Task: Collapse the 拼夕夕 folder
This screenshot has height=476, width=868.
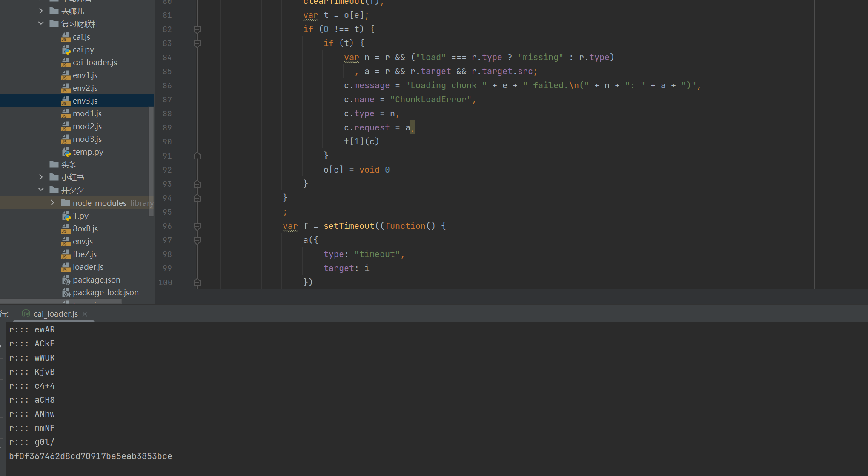Action: [41, 190]
